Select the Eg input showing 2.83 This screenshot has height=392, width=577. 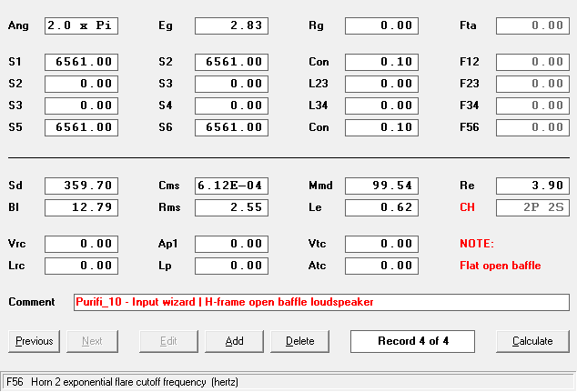pos(231,25)
